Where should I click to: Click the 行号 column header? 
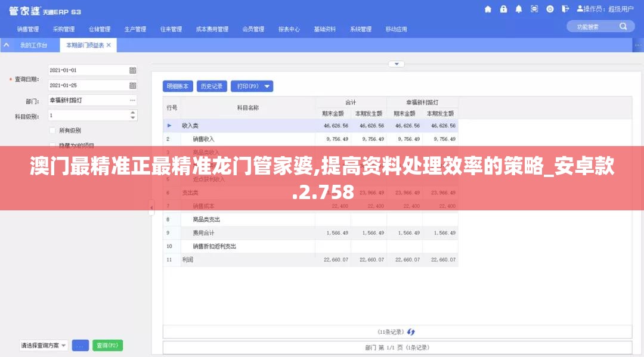pos(172,108)
